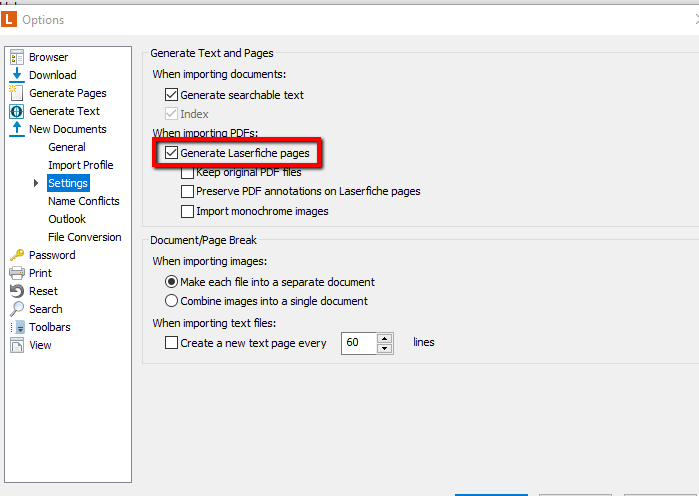699x496 pixels.
Task: Select Combine images into a single document
Action: tap(172, 301)
